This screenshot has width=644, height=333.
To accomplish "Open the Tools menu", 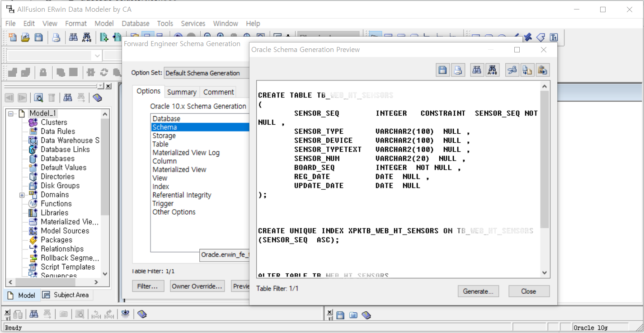I will [165, 23].
